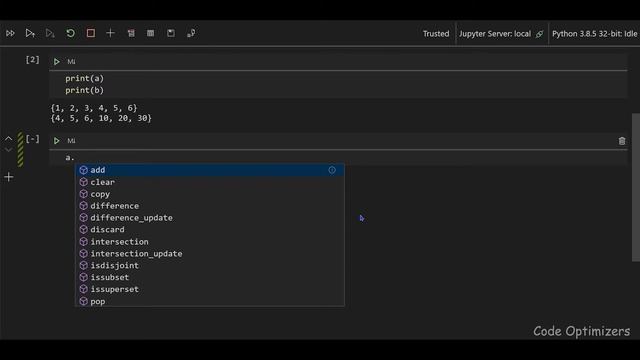Run cell [2] with its play button
Viewport: 640px width, 360px height.
point(57,62)
